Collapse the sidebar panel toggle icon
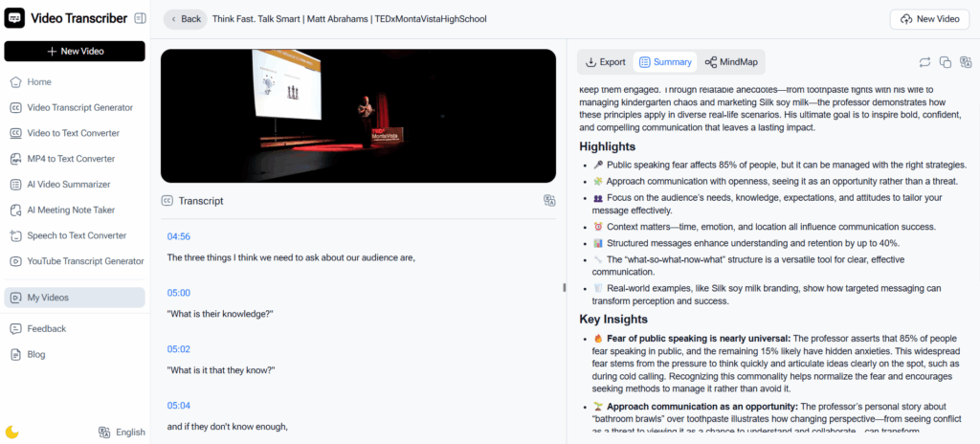The image size is (980, 444). (x=140, y=19)
